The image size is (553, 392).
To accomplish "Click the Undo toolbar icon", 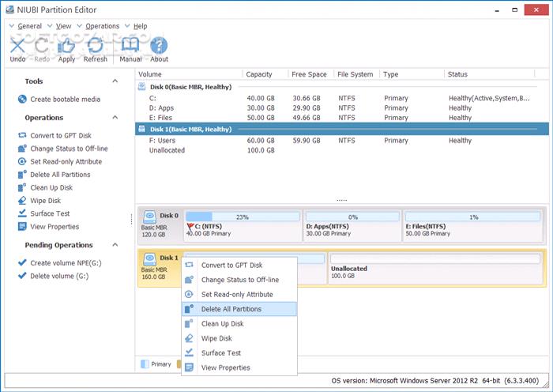I will click(x=17, y=46).
